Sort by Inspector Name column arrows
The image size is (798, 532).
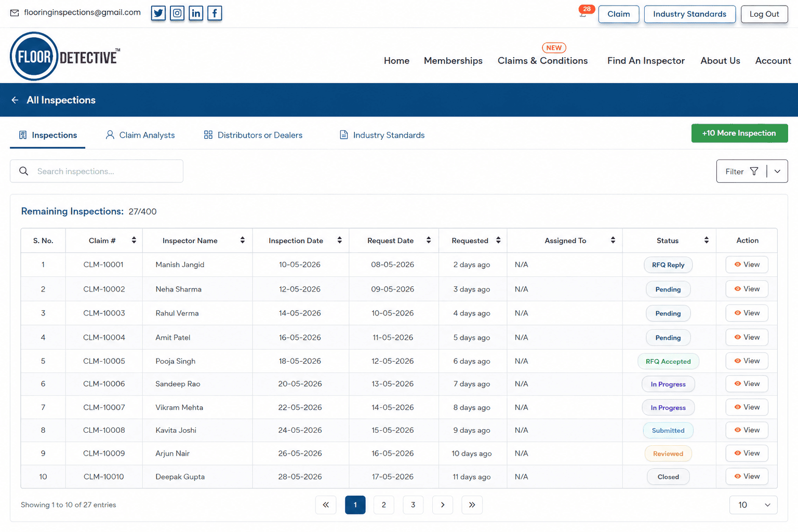pos(243,240)
